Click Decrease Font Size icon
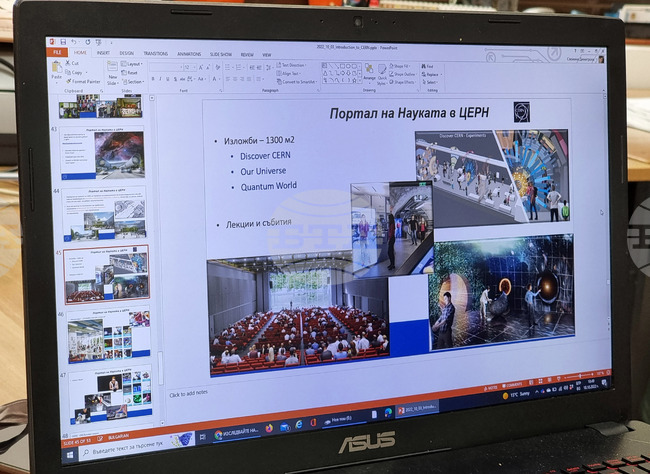The image size is (650, 474). pyautogui.click(x=208, y=68)
